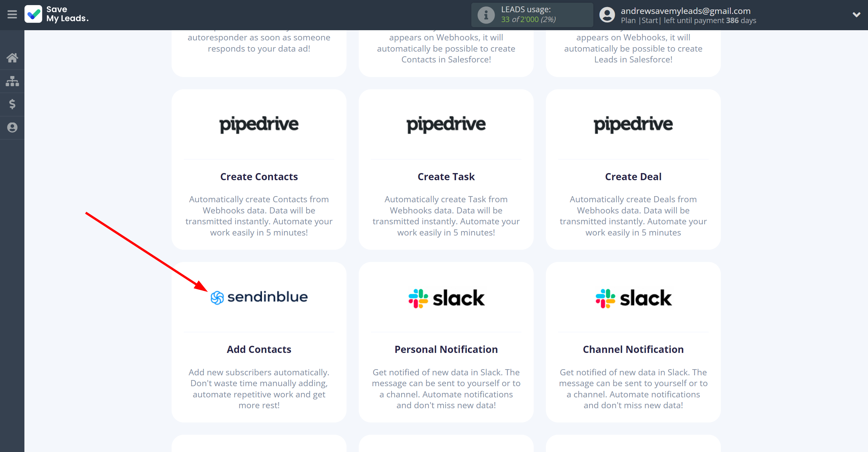Screen dimensions: 868x452
Task: Open Channel Notification title
Action: [633, 350]
